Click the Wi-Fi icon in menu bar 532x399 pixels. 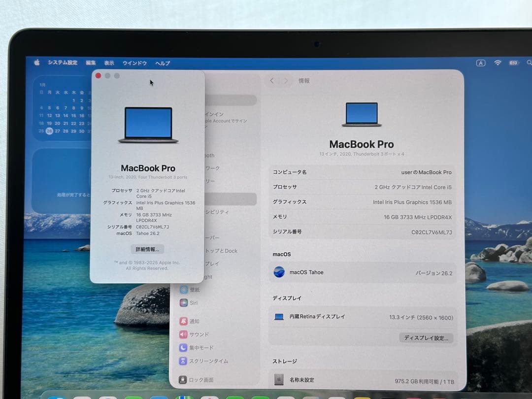498,63
